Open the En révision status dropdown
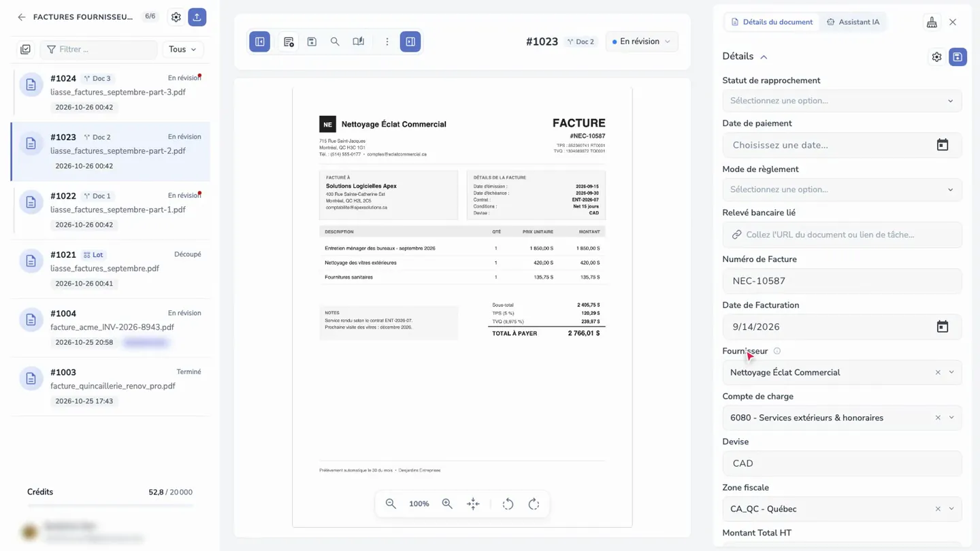The height and width of the screenshot is (551, 980). 642,41
